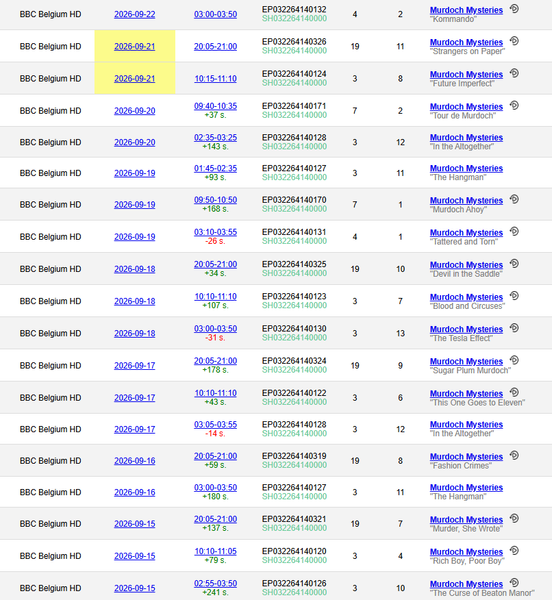Select the 03:10-03:55 time link with -26 s
552x600 pixels.
tap(215, 232)
